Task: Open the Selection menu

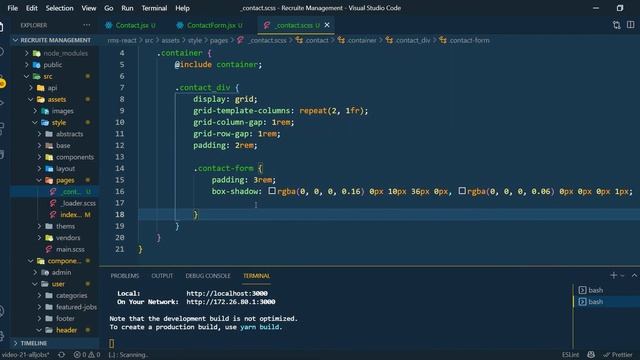Action: pyautogui.click(x=60, y=8)
